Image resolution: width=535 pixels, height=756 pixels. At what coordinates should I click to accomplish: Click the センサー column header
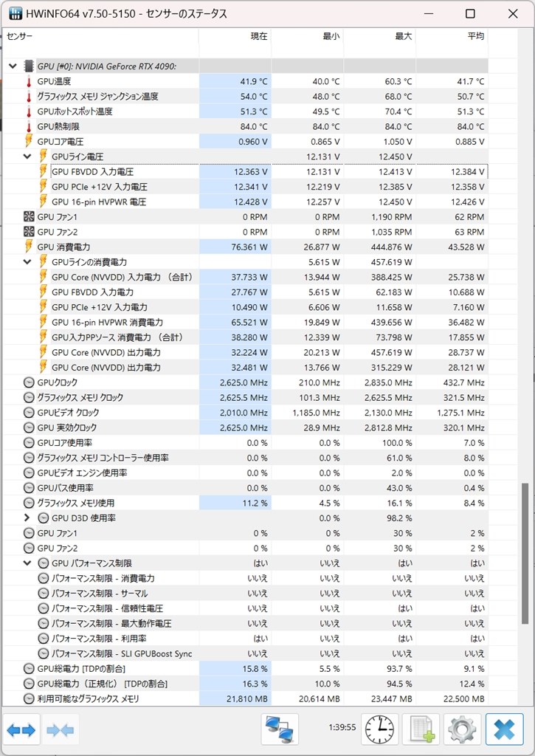[x=101, y=42]
